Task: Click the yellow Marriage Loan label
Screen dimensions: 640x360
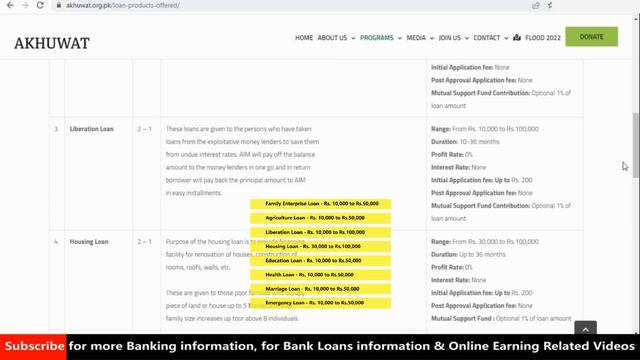Action: [x=320, y=289]
